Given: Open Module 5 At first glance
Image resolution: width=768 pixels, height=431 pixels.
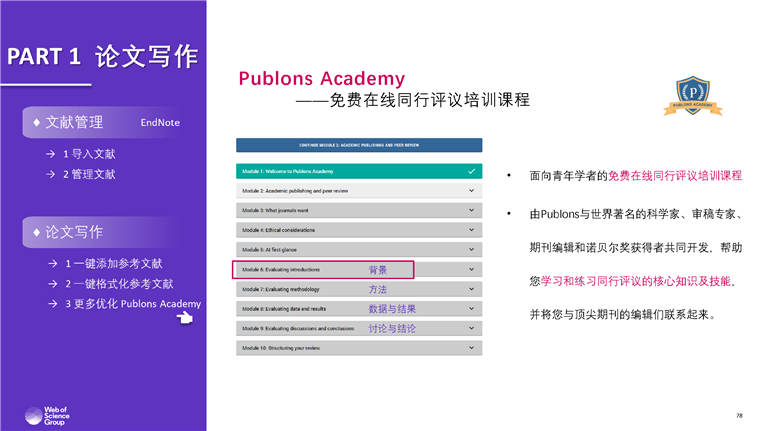Looking at the screenshot, I should (x=359, y=249).
